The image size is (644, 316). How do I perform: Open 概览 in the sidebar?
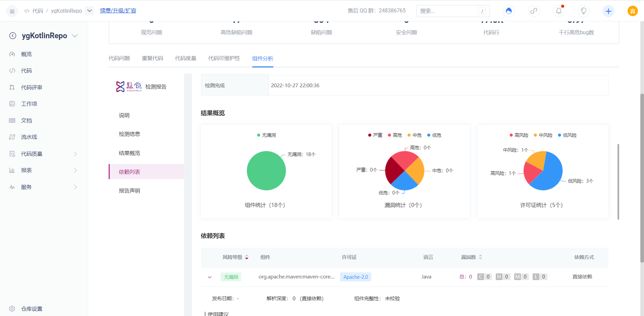click(26, 54)
